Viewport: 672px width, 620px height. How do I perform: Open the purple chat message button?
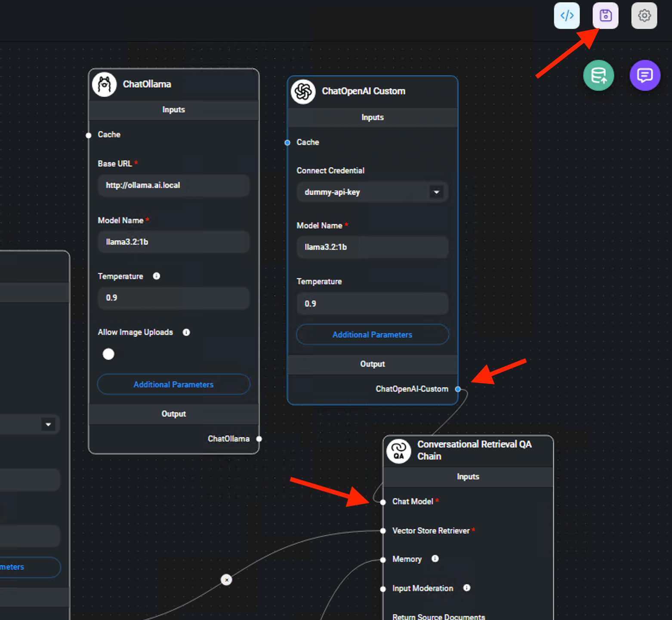click(x=644, y=76)
